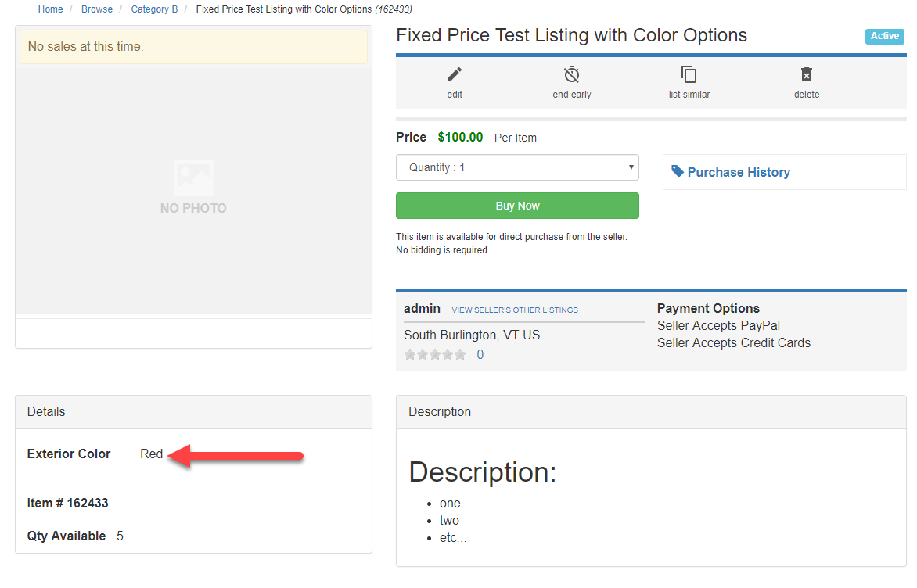Click the delete label
917x588 pixels.
tap(807, 95)
